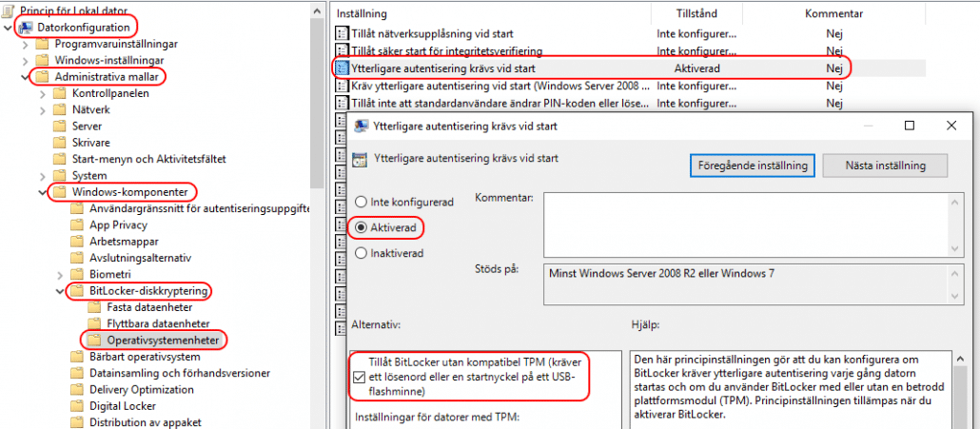Go to Nästa inställning
980x429 pixels.
point(885,165)
